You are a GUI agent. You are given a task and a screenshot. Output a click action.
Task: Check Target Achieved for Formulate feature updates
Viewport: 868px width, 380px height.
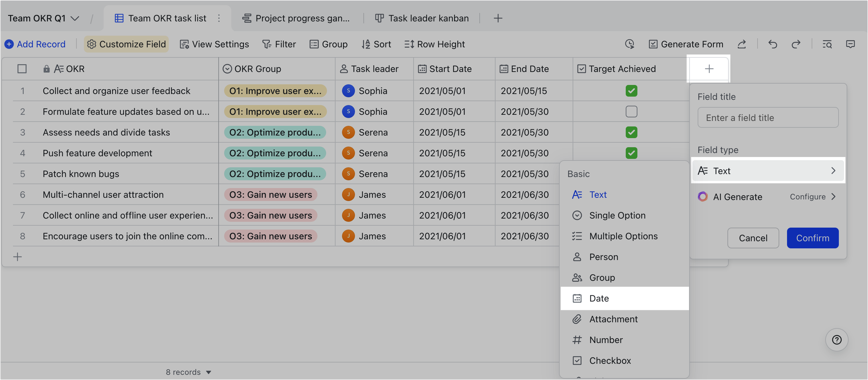coord(632,112)
